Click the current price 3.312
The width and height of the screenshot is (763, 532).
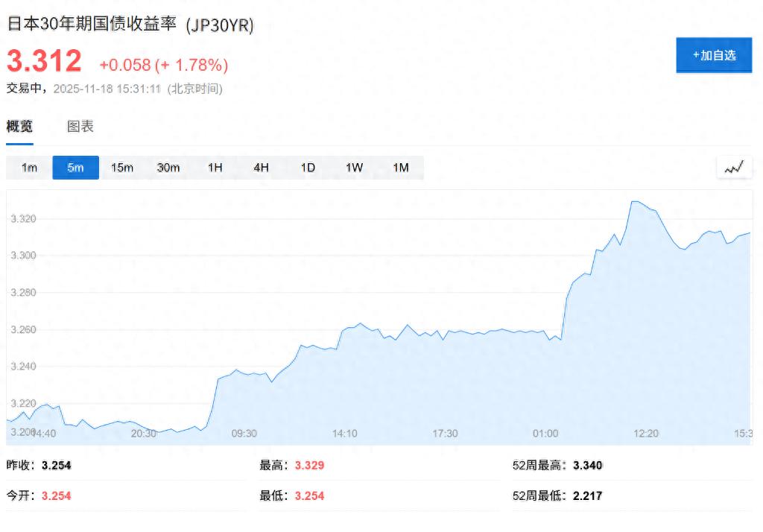[x=42, y=61]
